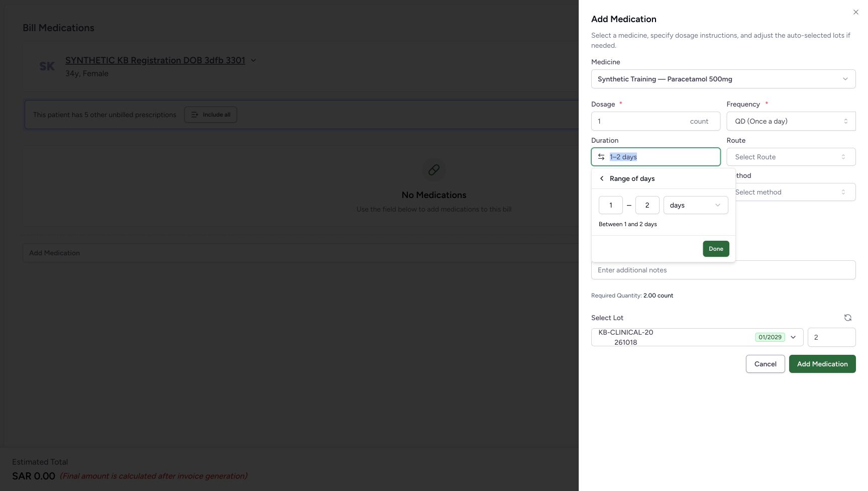Click the '34y, Female' patient detail

tap(87, 73)
